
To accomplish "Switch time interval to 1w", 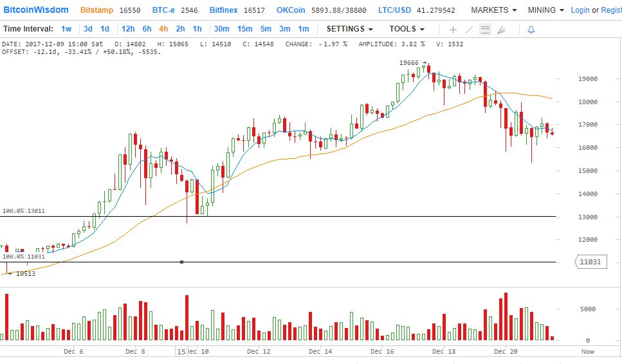I will tap(66, 29).
